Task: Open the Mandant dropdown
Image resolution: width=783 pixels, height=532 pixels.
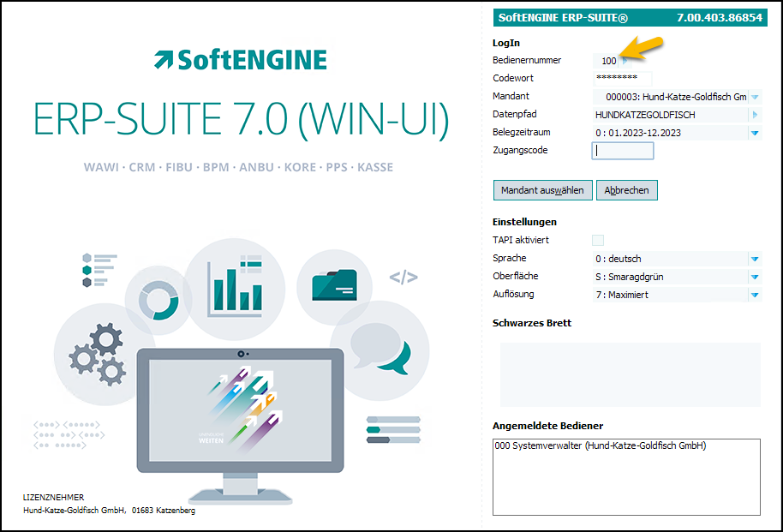Action: [x=755, y=97]
